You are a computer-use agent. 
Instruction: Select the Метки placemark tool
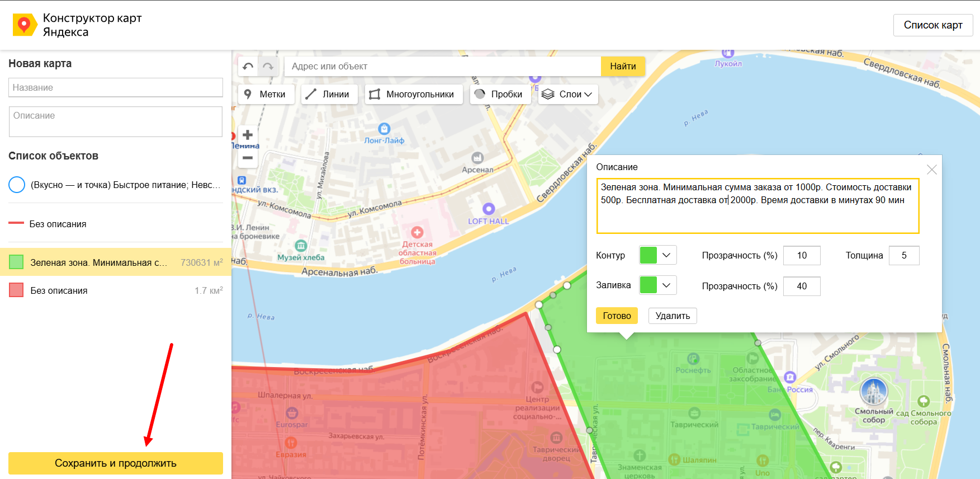coord(266,94)
